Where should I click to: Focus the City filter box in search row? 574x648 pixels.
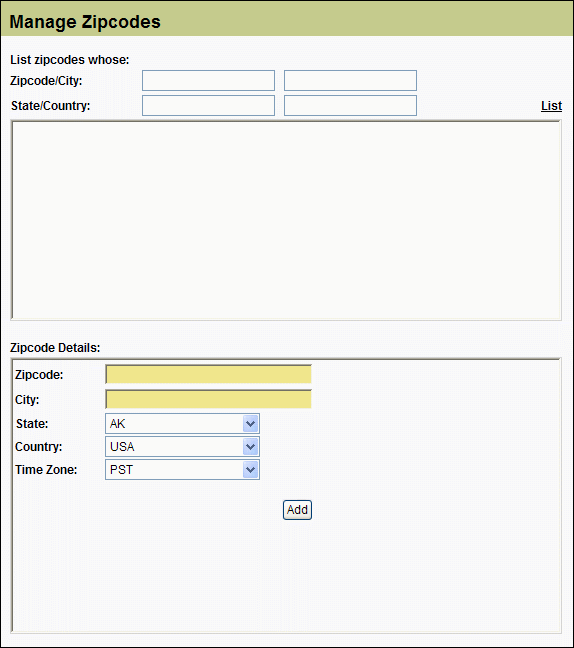tap(350, 81)
